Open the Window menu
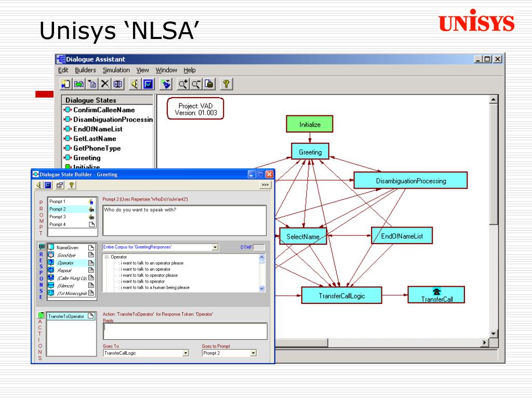 pos(166,70)
